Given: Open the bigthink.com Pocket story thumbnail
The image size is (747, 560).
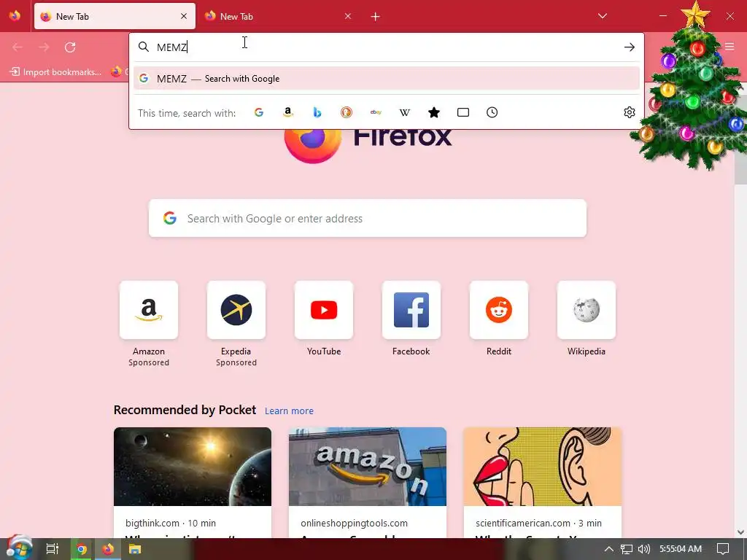Looking at the screenshot, I should point(193,467).
